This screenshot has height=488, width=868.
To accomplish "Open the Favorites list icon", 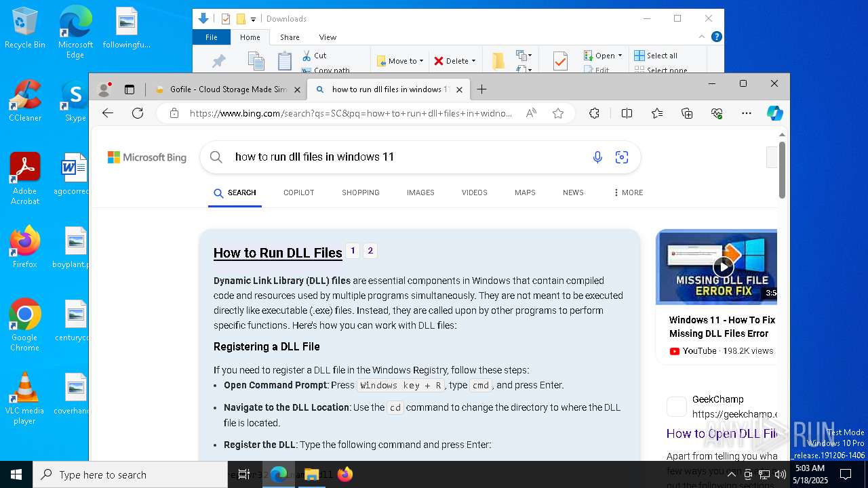I will click(x=657, y=113).
